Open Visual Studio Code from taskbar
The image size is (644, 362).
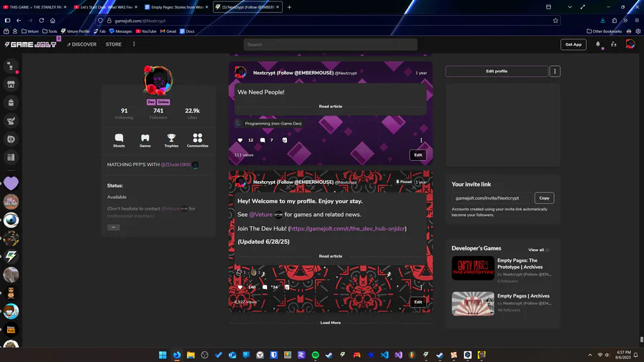point(384,355)
